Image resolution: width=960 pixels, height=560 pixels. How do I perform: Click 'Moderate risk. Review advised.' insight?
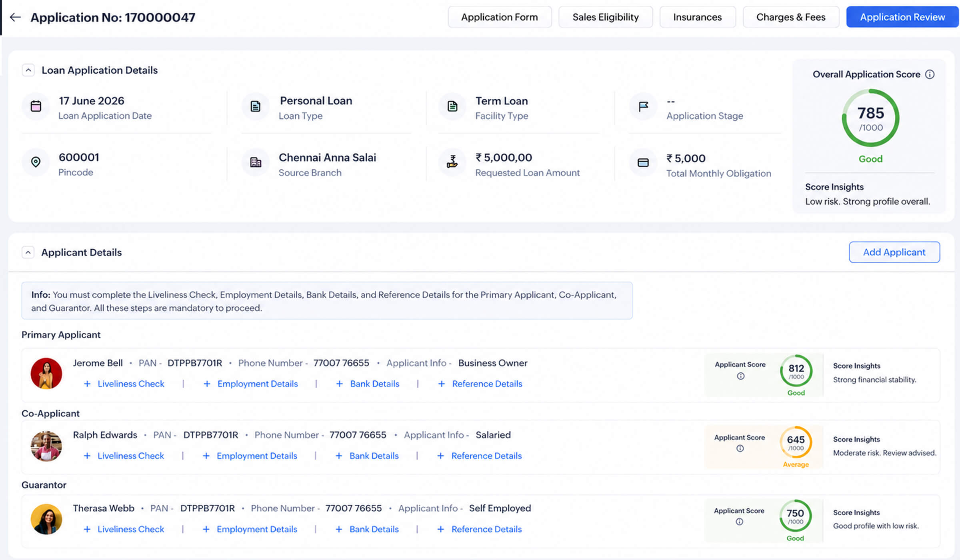(885, 453)
